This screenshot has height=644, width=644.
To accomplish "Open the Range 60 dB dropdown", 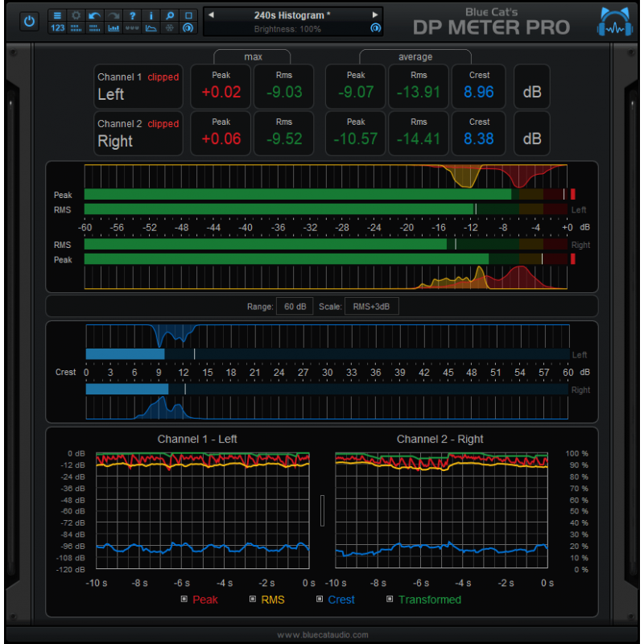I will coord(295,306).
